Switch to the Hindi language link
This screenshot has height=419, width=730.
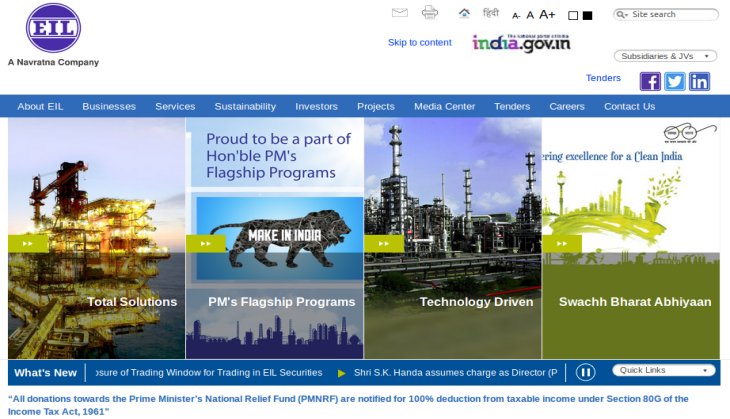click(491, 13)
